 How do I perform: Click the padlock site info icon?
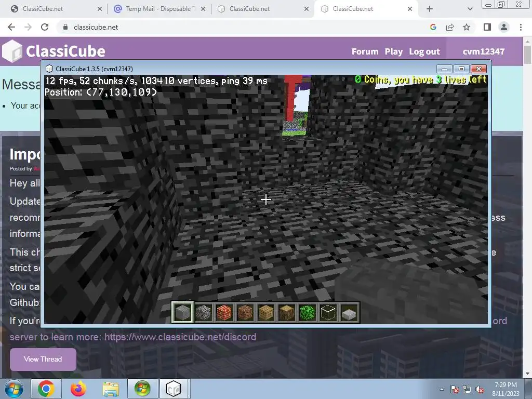[65, 27]
